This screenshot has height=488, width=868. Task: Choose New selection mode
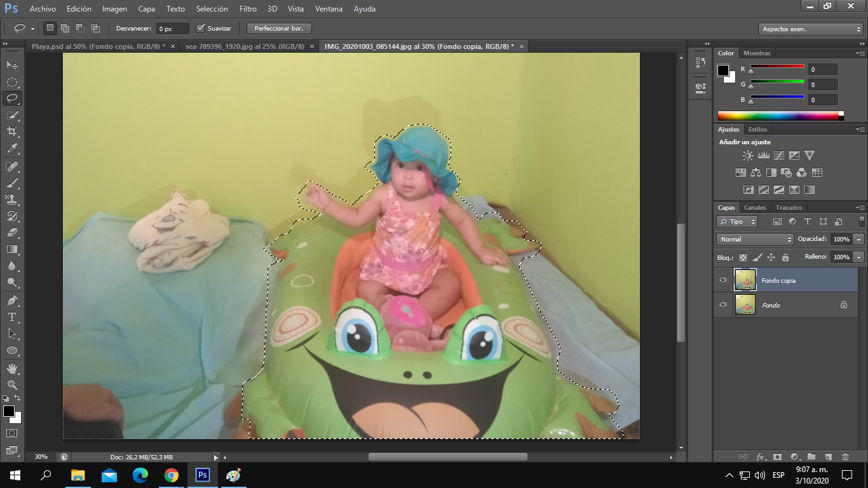tap(50, 28)
